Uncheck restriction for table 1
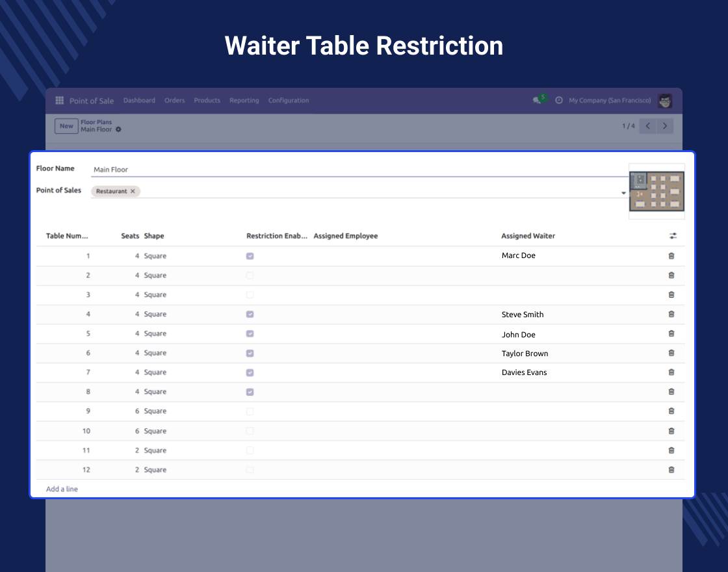The image size is (728, 572). (x=250, y=256)
